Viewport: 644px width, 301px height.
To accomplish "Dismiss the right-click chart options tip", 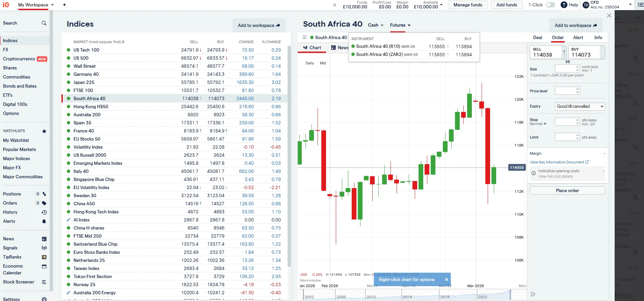I will (446, 279).
